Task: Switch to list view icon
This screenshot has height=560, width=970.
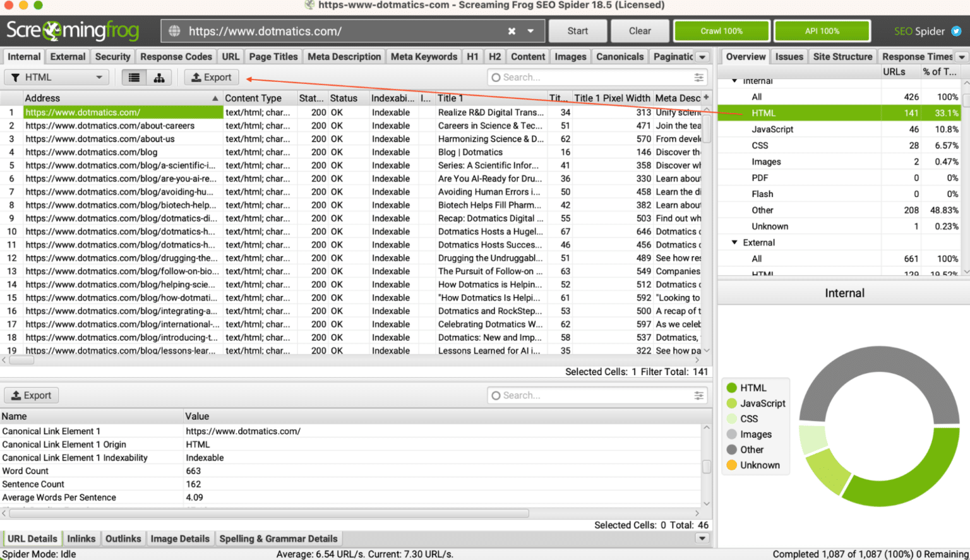Action: [x=134, y=78]
